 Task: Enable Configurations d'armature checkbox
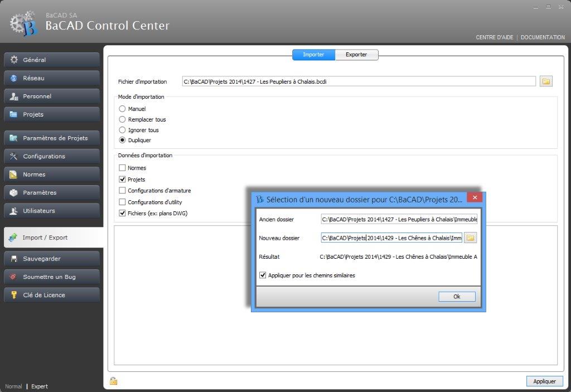(x=122, y=191)
